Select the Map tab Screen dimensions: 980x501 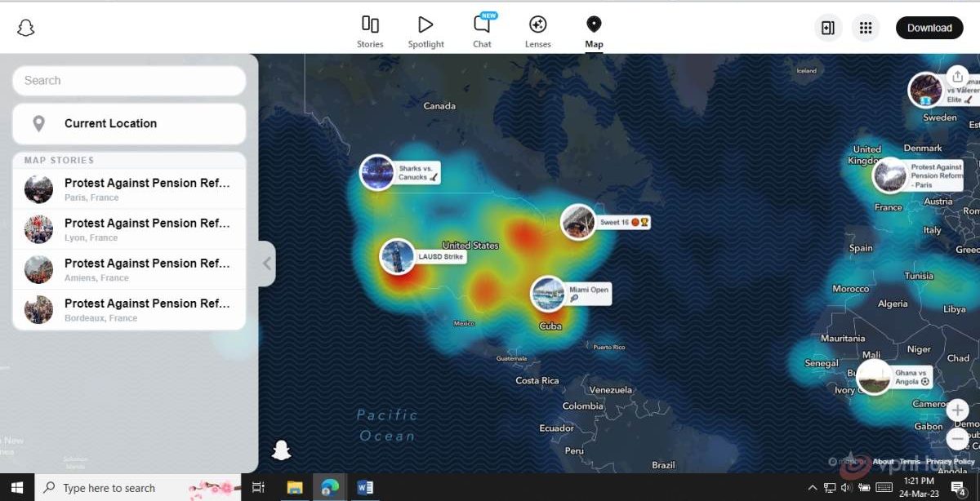tap(594, 31)
